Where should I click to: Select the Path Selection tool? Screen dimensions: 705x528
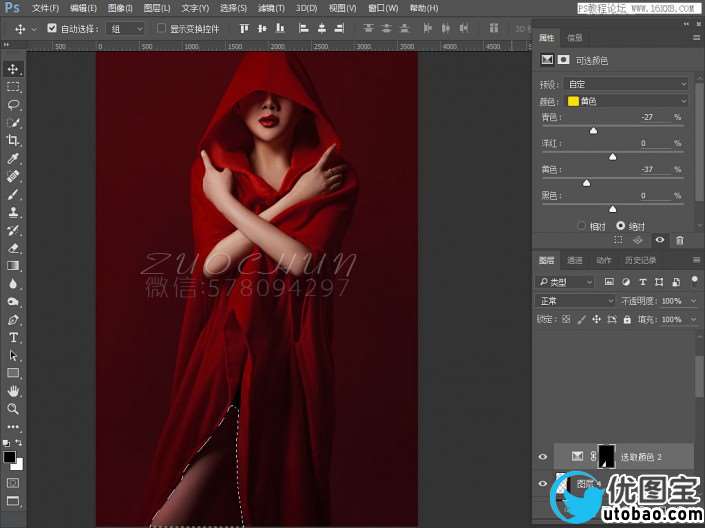13,355
